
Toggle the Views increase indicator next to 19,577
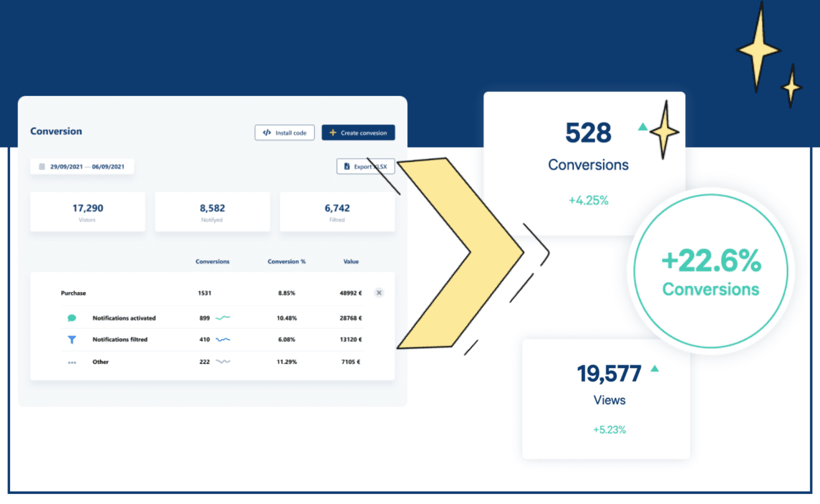click(655, 368)
